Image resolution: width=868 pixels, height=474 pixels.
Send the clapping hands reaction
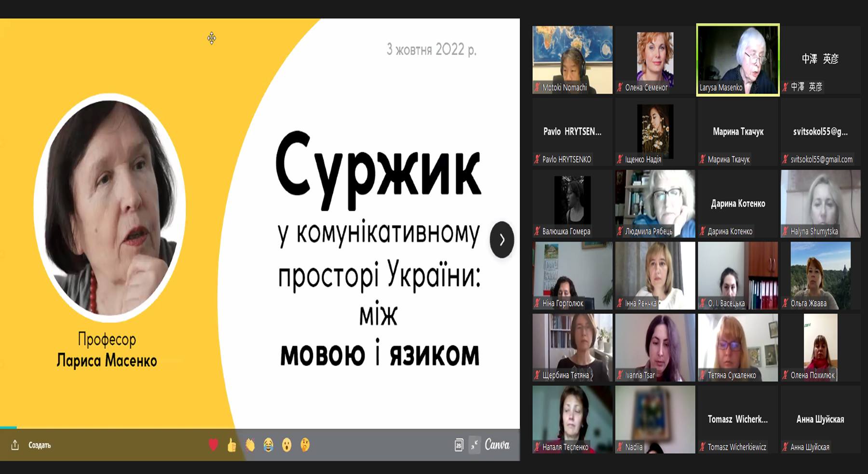pyautogui.click(x=250, y=445)
